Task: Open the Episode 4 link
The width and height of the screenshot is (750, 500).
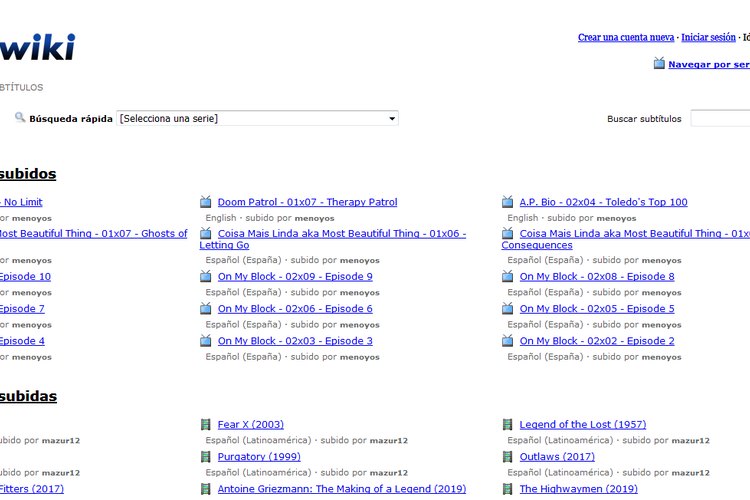Action: (x=22, y=341)
